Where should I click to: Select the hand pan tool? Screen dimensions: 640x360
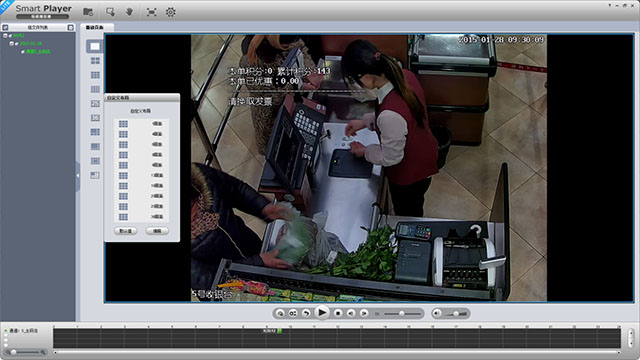(x=129, y=12)
